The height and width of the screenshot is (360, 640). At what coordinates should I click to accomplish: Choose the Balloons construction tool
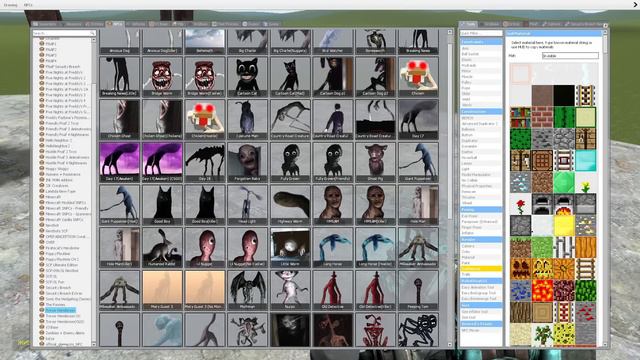(481, 129)
